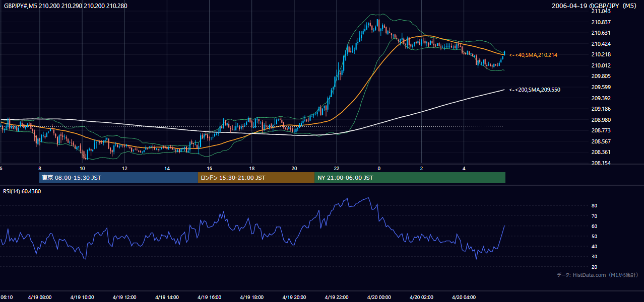Click the RSI(14) 60.4380 indicator label

22,191
